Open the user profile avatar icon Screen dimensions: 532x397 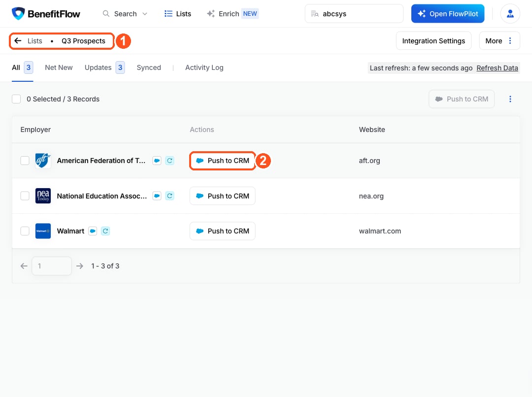510,14
